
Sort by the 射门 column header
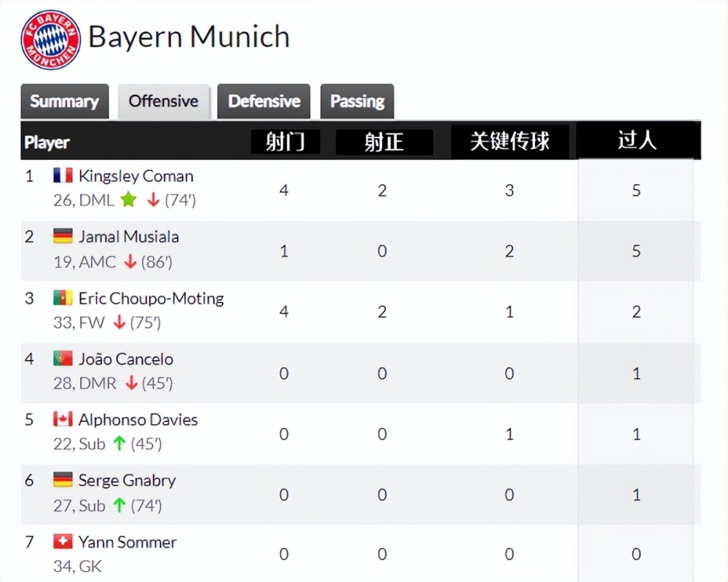click(x=285, y=142)
